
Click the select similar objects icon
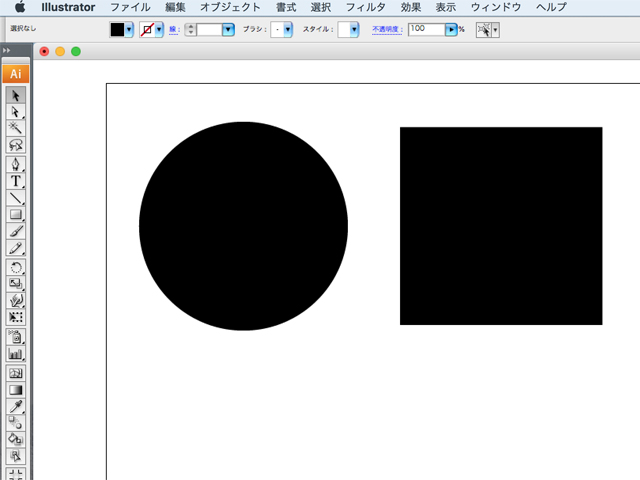click(x=484, y=30)
